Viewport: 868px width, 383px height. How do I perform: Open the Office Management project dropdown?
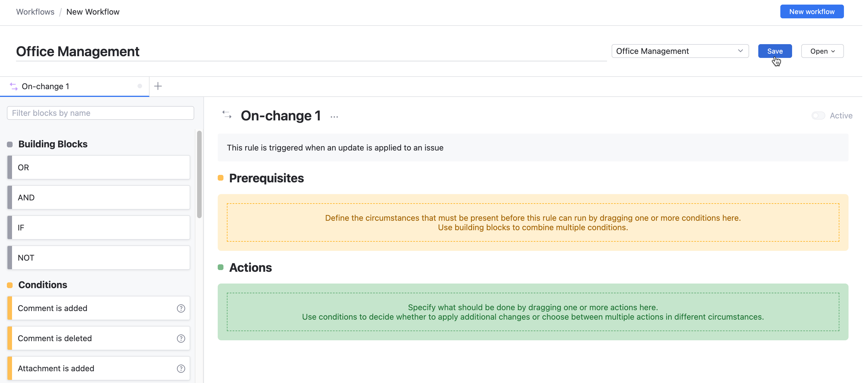coord(680,51)
